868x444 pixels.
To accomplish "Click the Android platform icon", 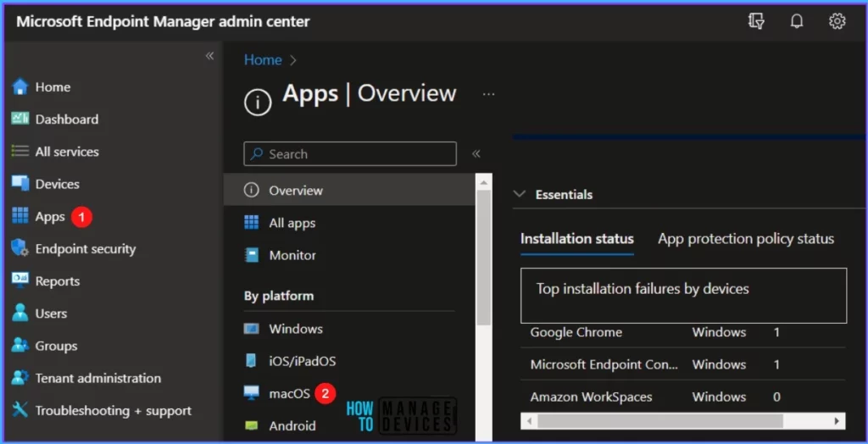I will click(x=251, y=425).
